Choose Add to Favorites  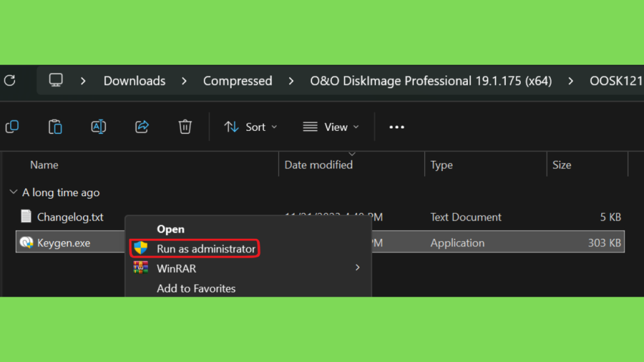pyautogui.click(x=196, y=288)
